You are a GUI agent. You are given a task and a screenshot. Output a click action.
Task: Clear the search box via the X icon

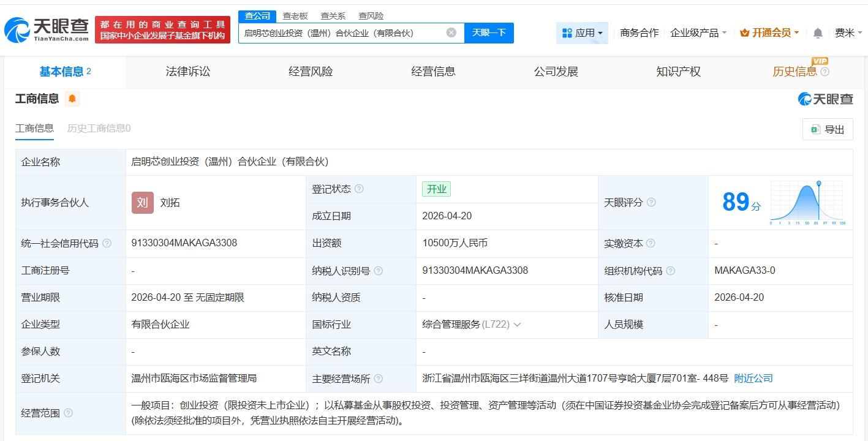(x=451, y=32)
